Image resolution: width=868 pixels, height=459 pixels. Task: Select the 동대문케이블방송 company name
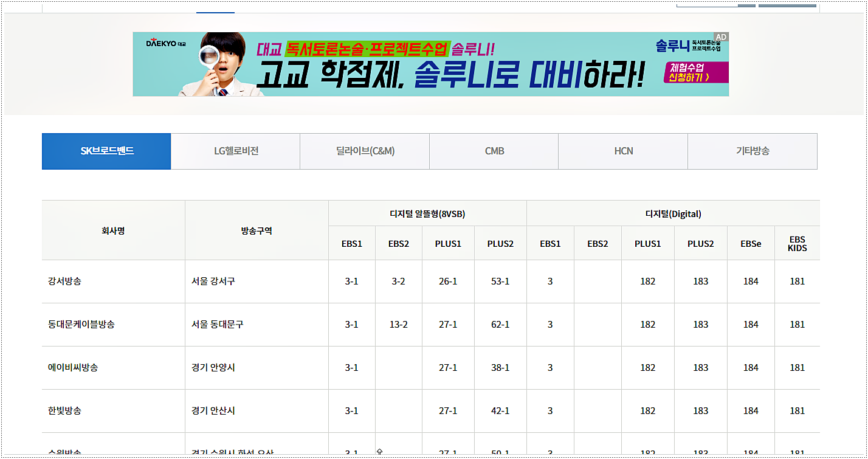coord(81,325)
